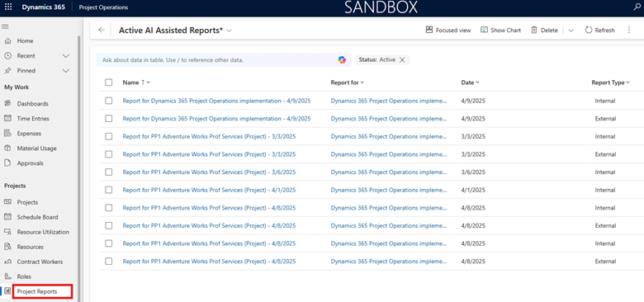Click the Projects icon in sidebar

pyautogui.click(x=7, y=202)
